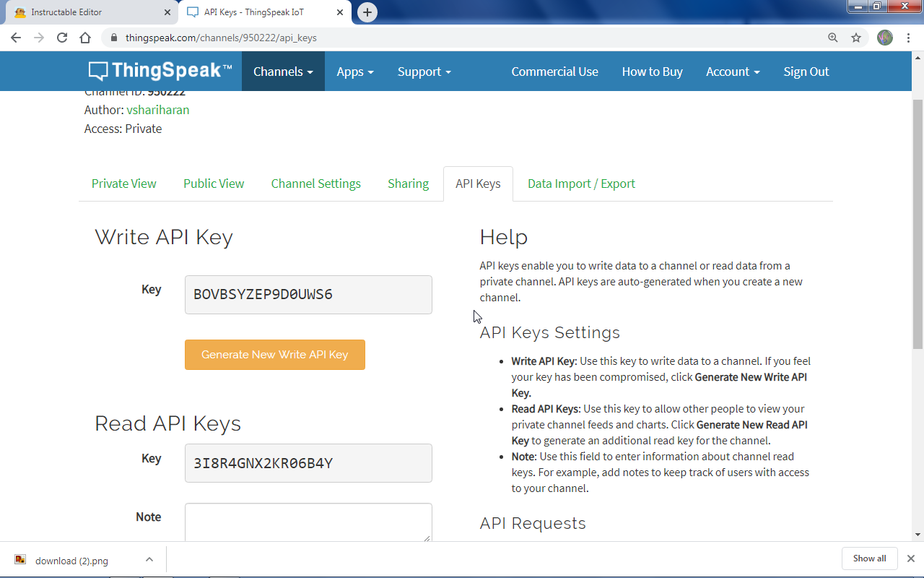Expand options for download (2).png
The width and height of the screenshot is (924, 578).
pyautogui.click(x=149, y=559)
